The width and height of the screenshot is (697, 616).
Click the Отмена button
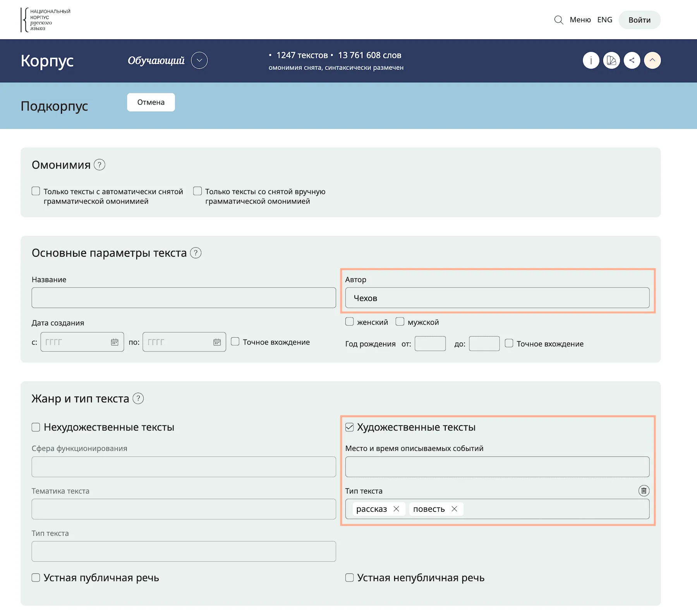[x=151, y=102]
